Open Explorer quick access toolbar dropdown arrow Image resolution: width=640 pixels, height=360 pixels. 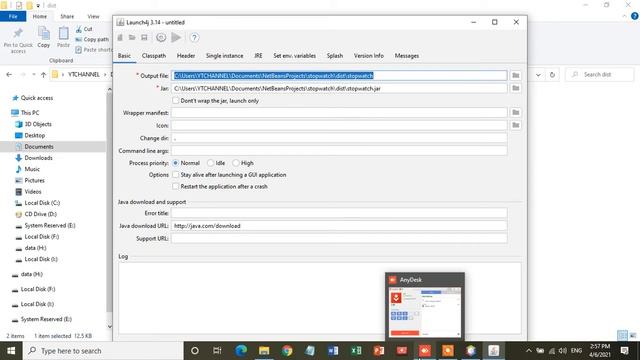click(x=38, y=6)
